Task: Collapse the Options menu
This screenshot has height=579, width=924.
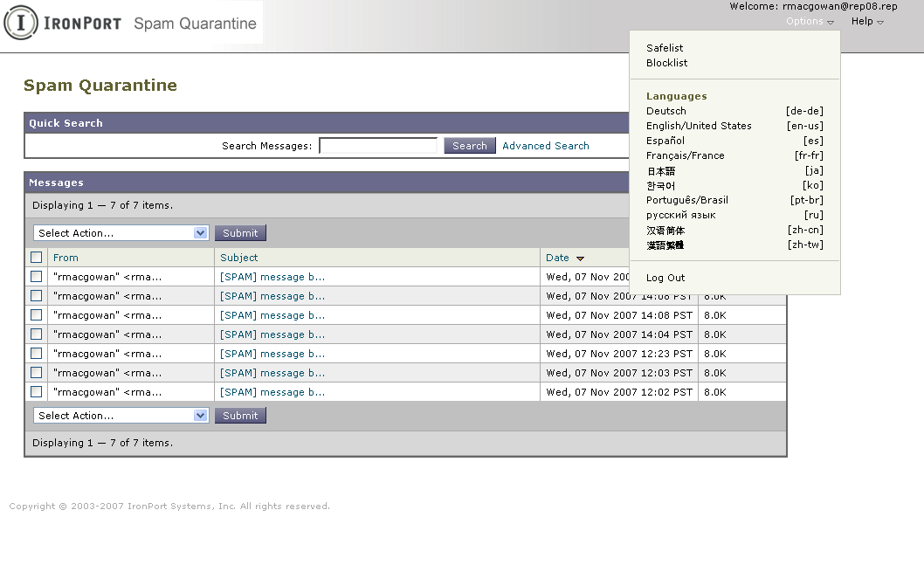Action: coord(810,21)
